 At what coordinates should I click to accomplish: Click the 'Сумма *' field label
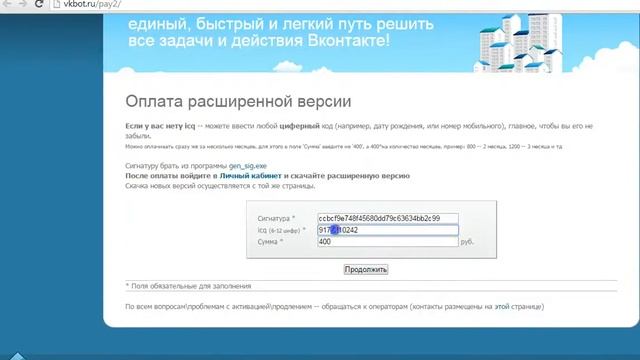(x=270, y=242)
